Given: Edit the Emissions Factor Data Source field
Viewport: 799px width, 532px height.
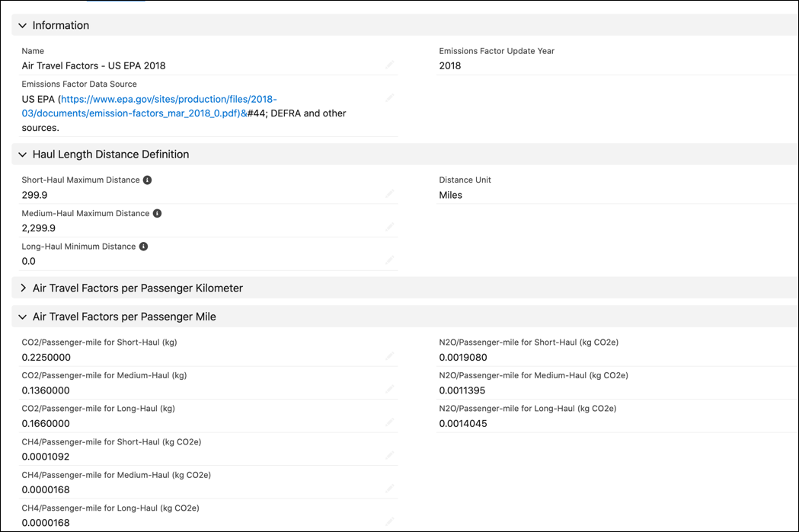Looking at the screenshot, I should [x=390, y=97].
